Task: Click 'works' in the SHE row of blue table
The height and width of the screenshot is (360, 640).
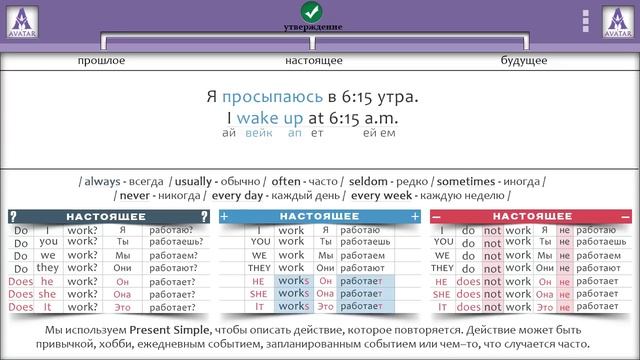Action: point(293,293)
